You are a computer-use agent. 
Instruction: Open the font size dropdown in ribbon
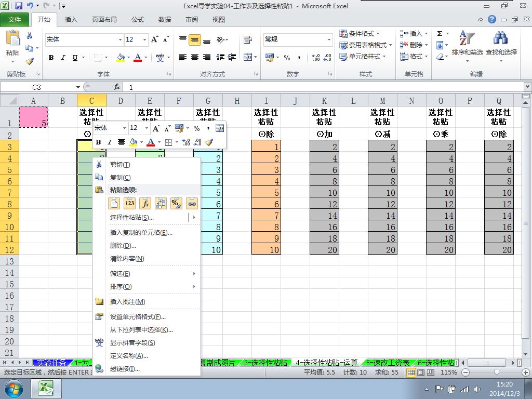point(144,39)
